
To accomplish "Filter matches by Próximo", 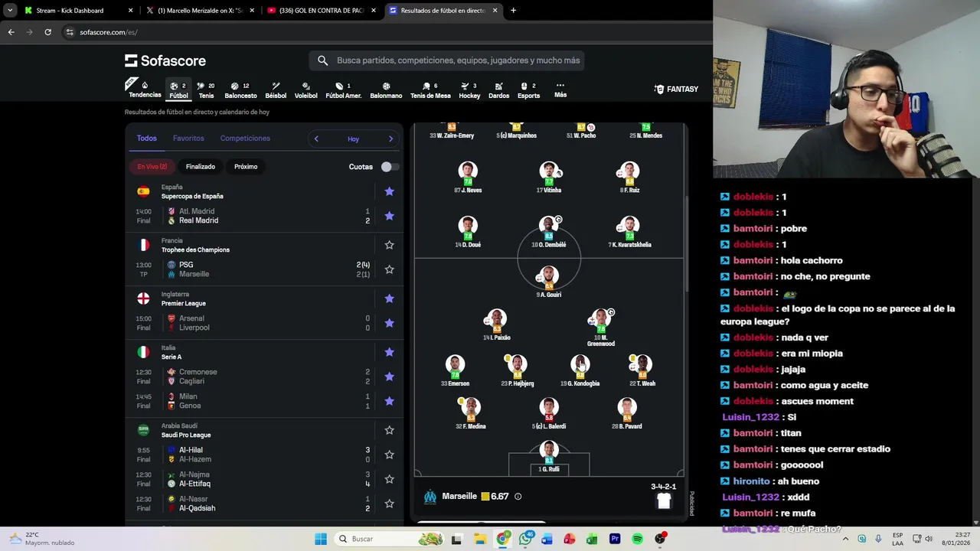I will [x=246, y=167].
